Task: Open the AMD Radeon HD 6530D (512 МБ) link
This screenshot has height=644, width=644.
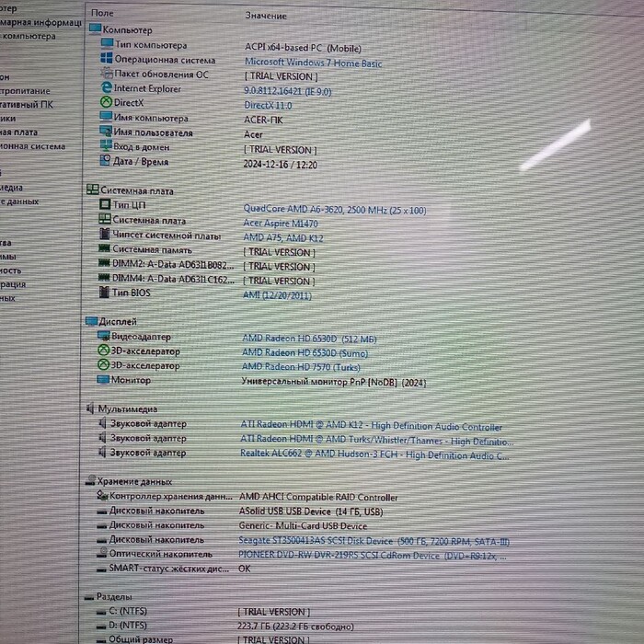Action: (x=309, y=339)
